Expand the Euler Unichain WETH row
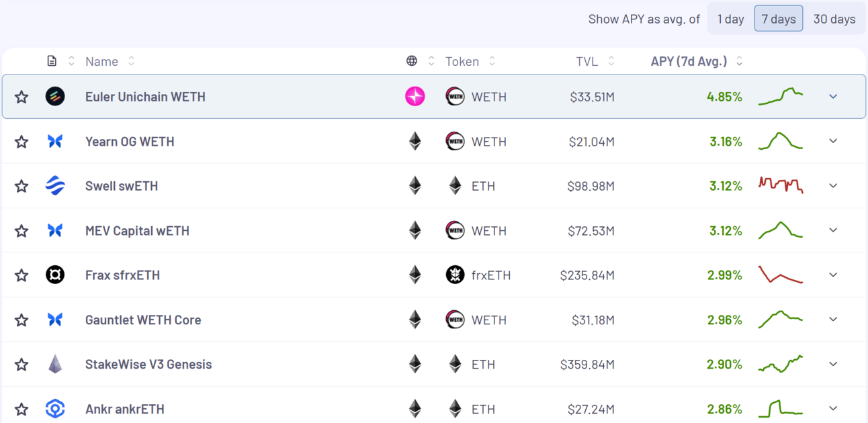This screenshot has width=868, height=423. tap(833, 97)
